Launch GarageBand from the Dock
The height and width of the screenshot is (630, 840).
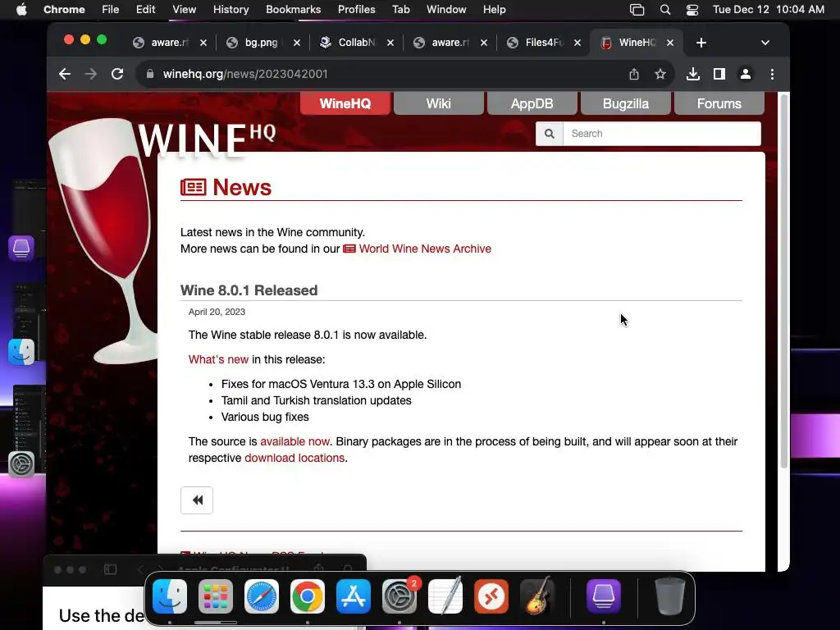(537, 596)
